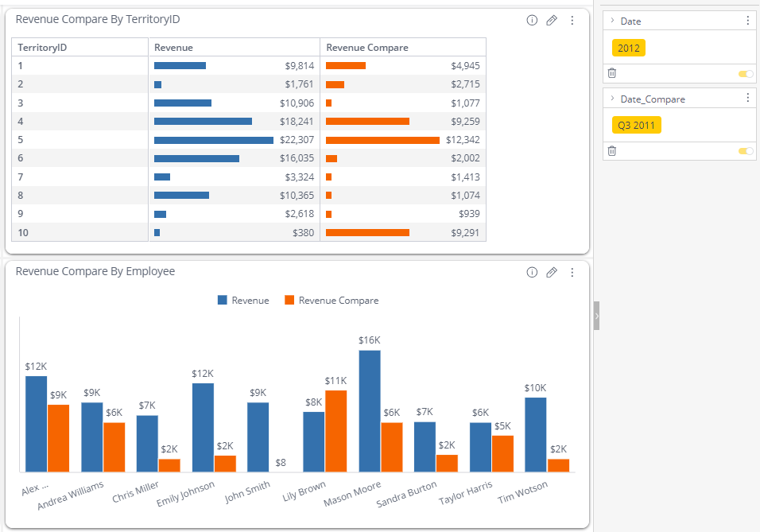Click the 2012 filter value tag
The height and width of the screenshot is (532, 760).
[628, 48]
